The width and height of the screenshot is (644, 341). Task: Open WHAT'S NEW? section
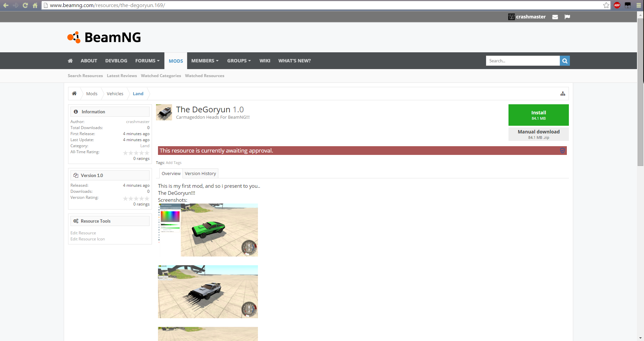tap(294, 61)
